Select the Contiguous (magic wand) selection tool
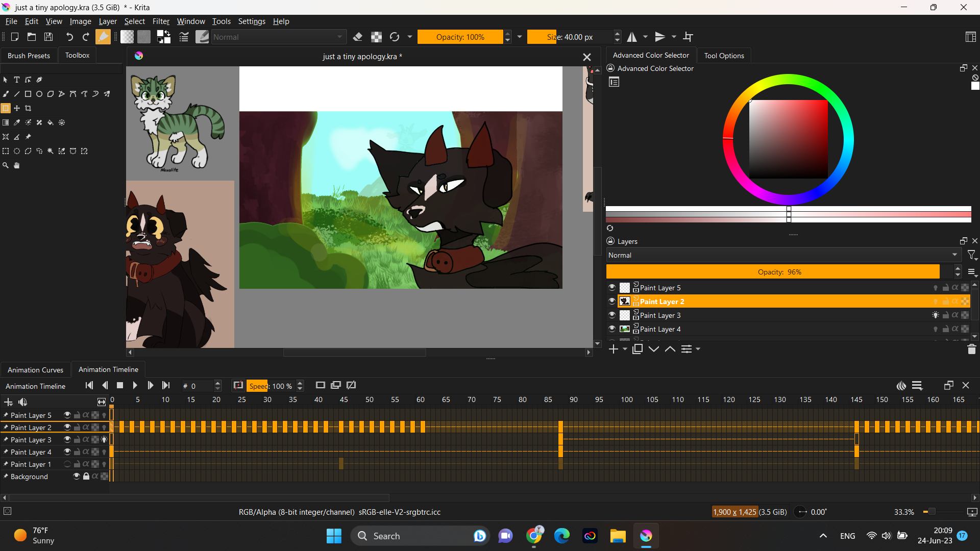The image size is (980, 551). (51, 151)
